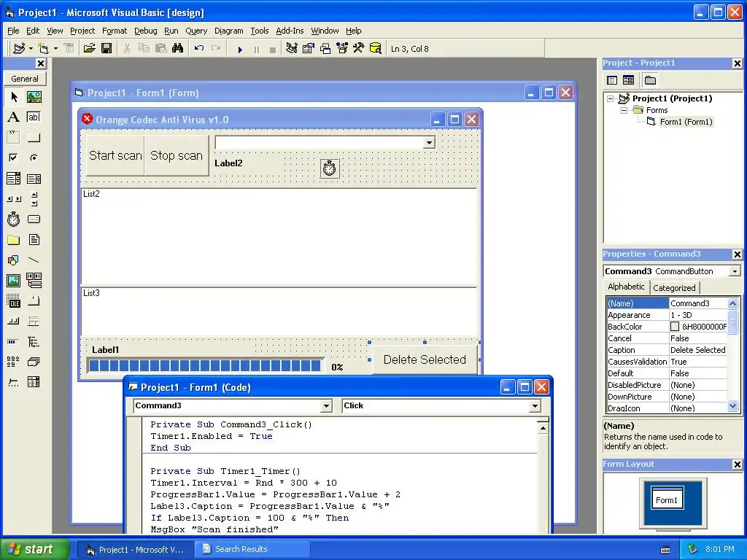Select the Frame control tool

click(x=14, y=138)
